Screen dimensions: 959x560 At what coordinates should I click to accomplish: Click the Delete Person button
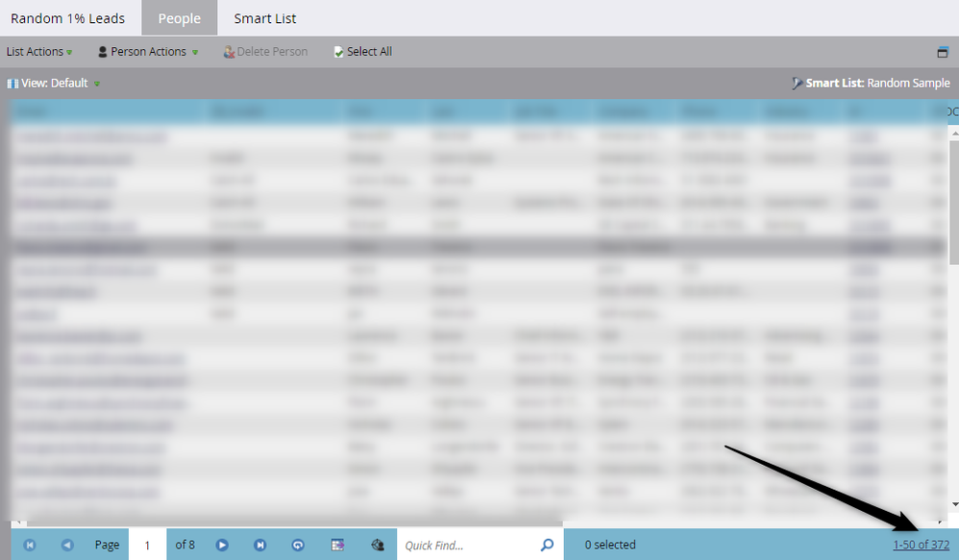tap(265, 52)
